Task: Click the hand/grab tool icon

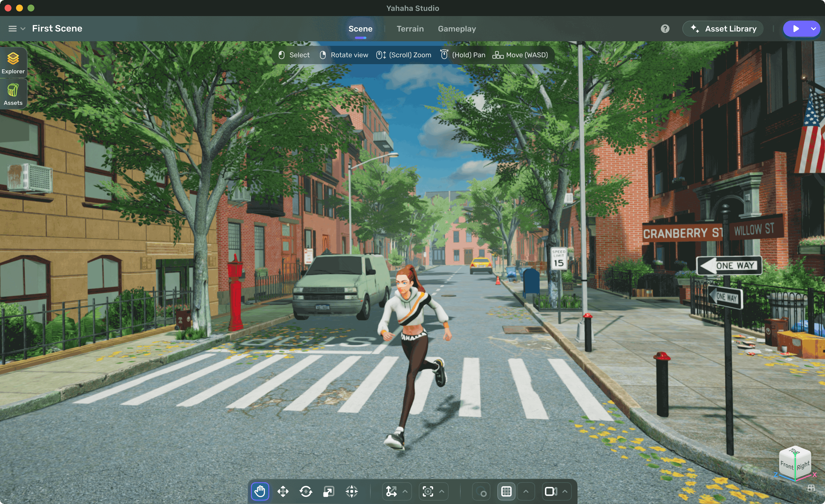Action: tap(259, 491)
